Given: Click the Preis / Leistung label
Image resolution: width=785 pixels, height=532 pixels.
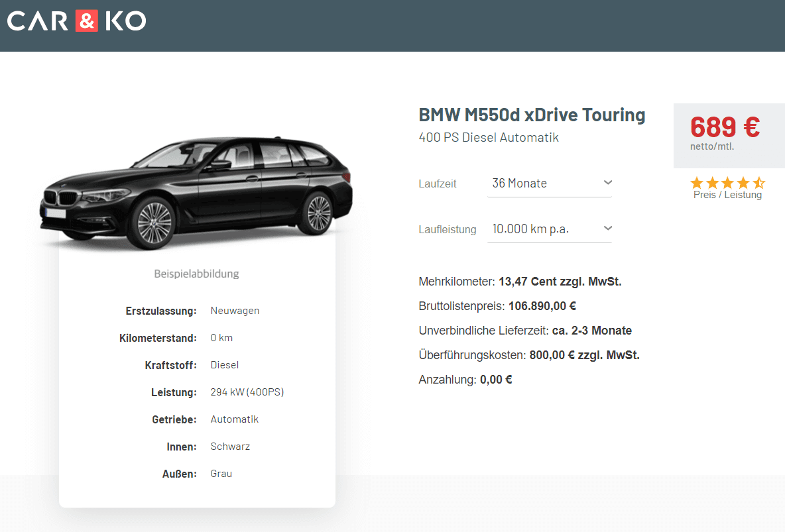Looking at the screenshot, I should point(727,195).
